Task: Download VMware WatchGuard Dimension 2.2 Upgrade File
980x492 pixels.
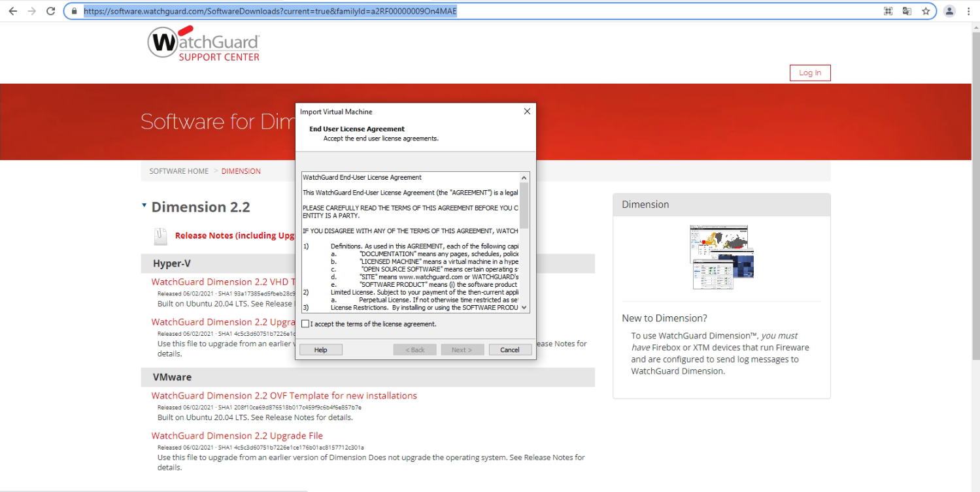Action: [237, 435]
